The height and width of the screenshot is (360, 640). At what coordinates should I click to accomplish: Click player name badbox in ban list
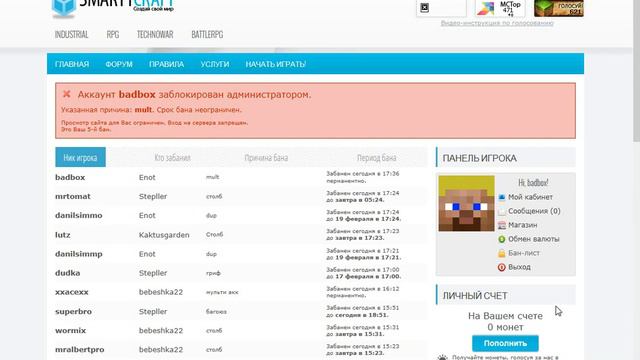70,177
